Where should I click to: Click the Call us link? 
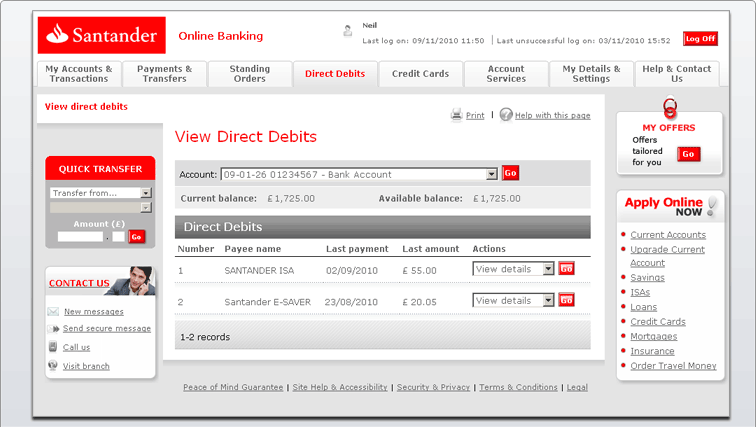click(76, 347)
